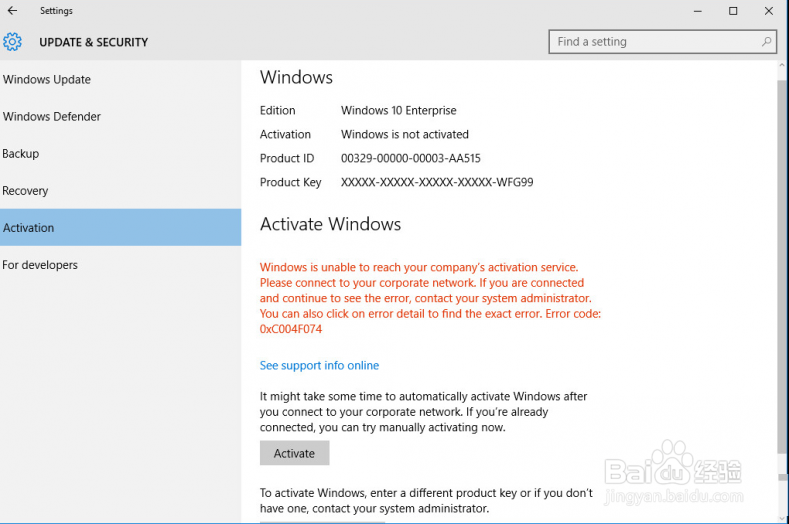Go back with the arrow icon
Image resolution: width=789 pixels, height=524 pixels.
click(13, 11)
